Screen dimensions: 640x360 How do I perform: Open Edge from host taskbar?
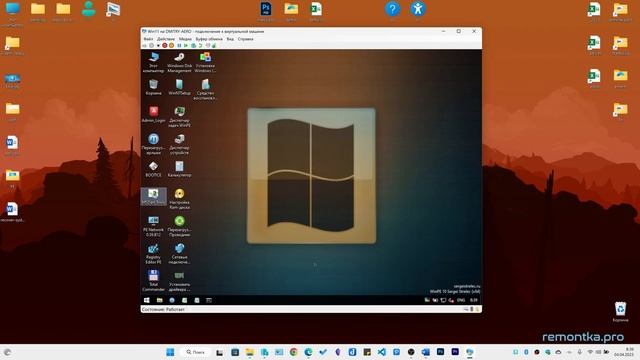308,352
